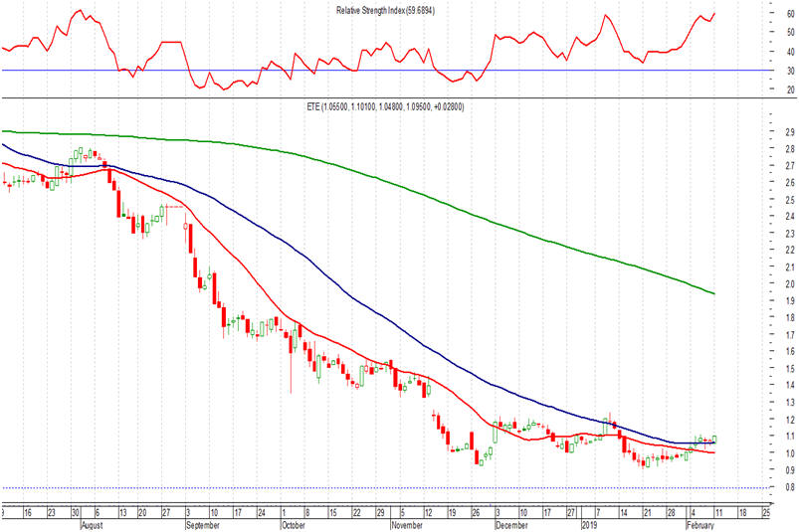Select the November month label
The image size is (799, 532).
click(407, 525)
